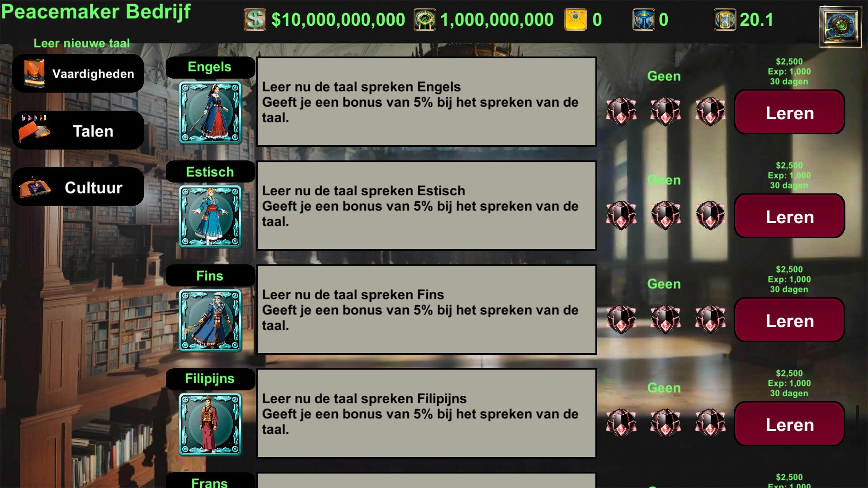Select the Engels character portrait
Screen dimensions: 868x488
pos(210,113)
